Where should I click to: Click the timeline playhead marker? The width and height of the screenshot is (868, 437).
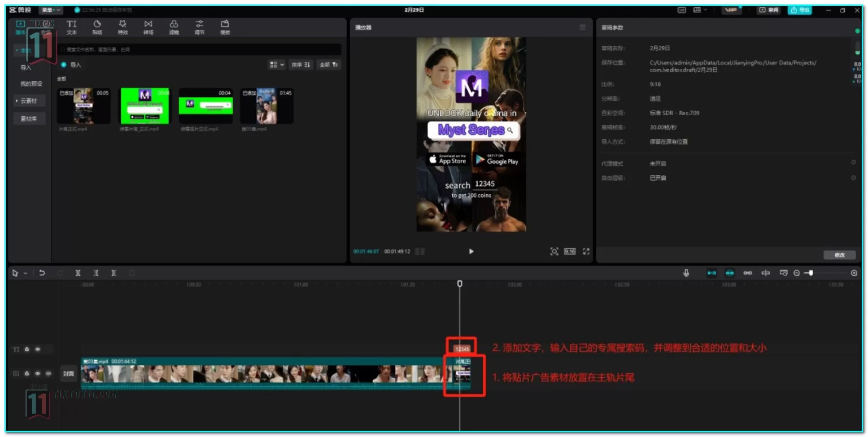click(459, 284)
